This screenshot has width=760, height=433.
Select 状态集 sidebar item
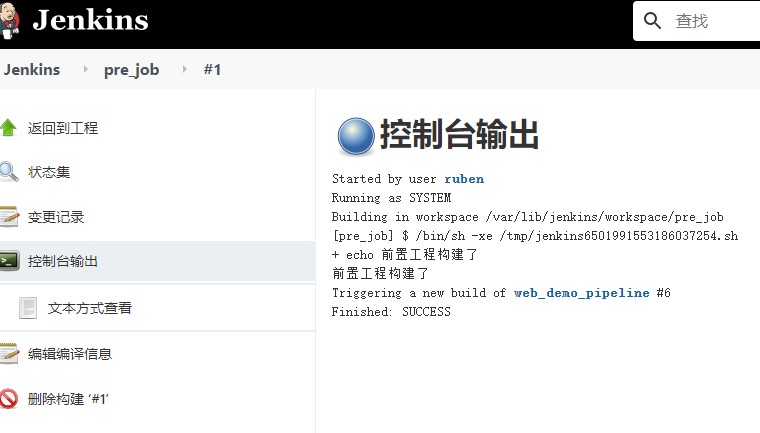click(49, 172)
